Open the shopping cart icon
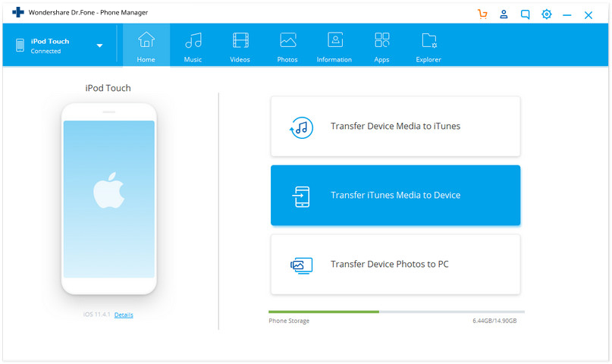This screenshot has width=612, height=364. pyautogui.click(x=482, y=14)
